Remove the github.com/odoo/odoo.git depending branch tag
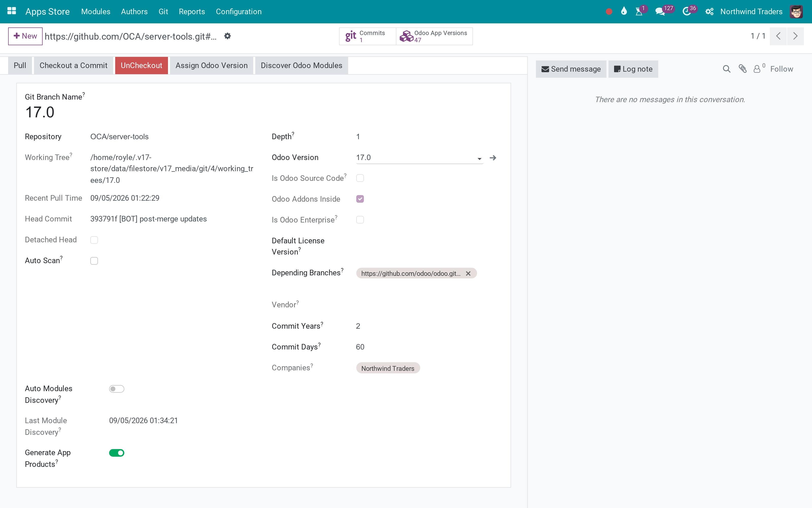812x508 pixels. [x=468, y=274]
